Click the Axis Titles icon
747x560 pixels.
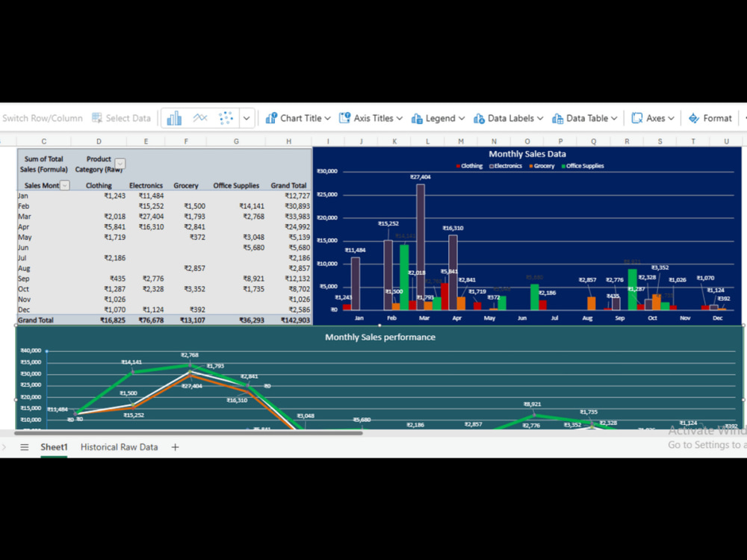point(344,118)
